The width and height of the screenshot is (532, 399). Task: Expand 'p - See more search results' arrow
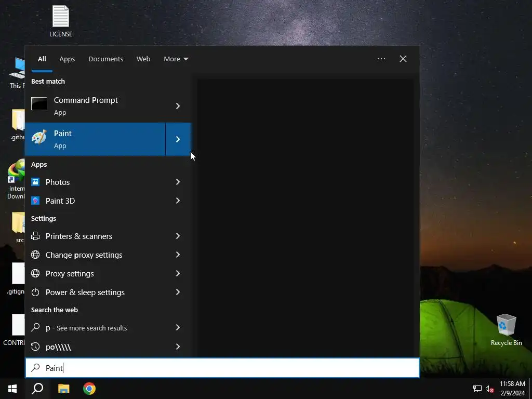coord(178,327)
